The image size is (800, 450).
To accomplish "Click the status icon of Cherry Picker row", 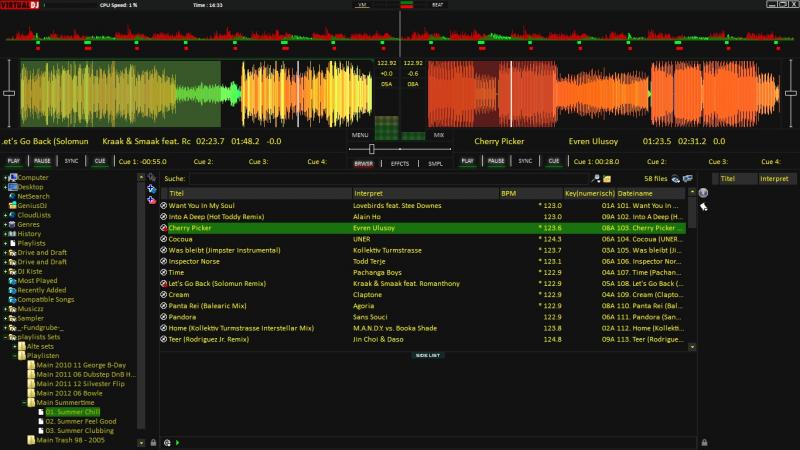I will tap(164, 228).
